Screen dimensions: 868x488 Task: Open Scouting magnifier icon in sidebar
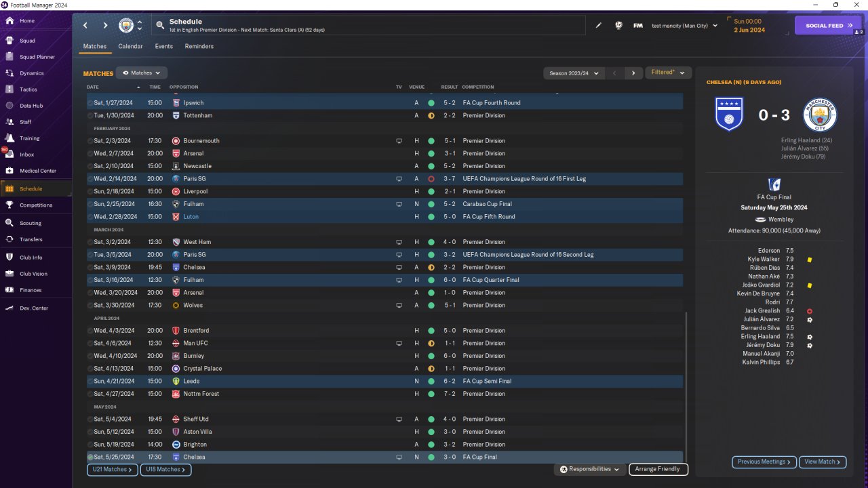pos(9,223)
